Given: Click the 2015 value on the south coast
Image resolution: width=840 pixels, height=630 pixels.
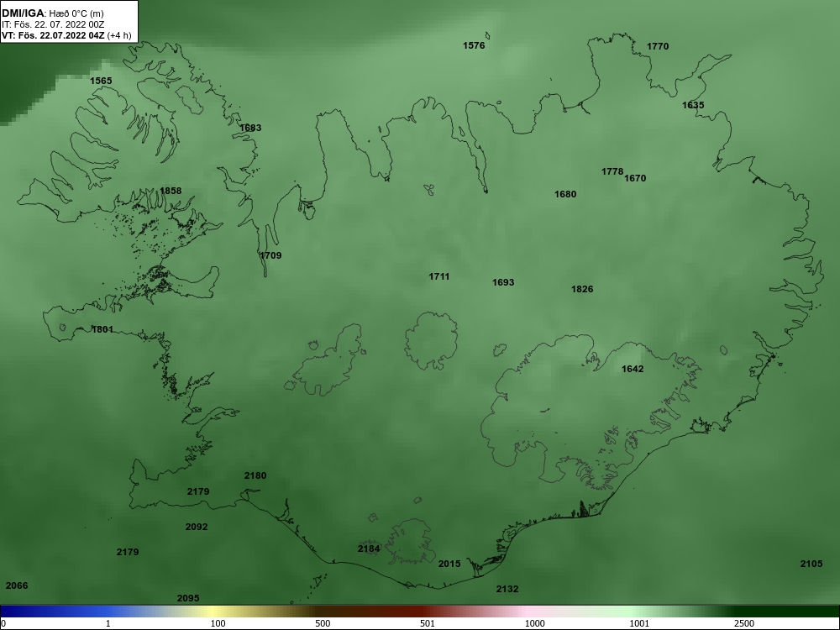Looking at the screenshot, I should coord(449,564).
